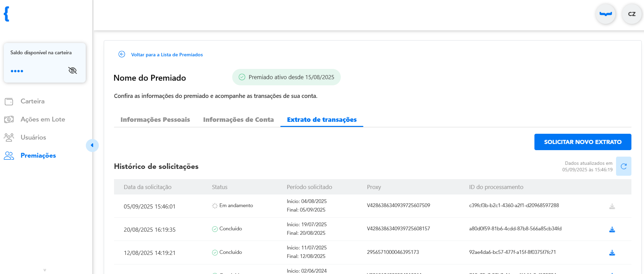Click proxy V4286386340939725608157

coord(398,229)
